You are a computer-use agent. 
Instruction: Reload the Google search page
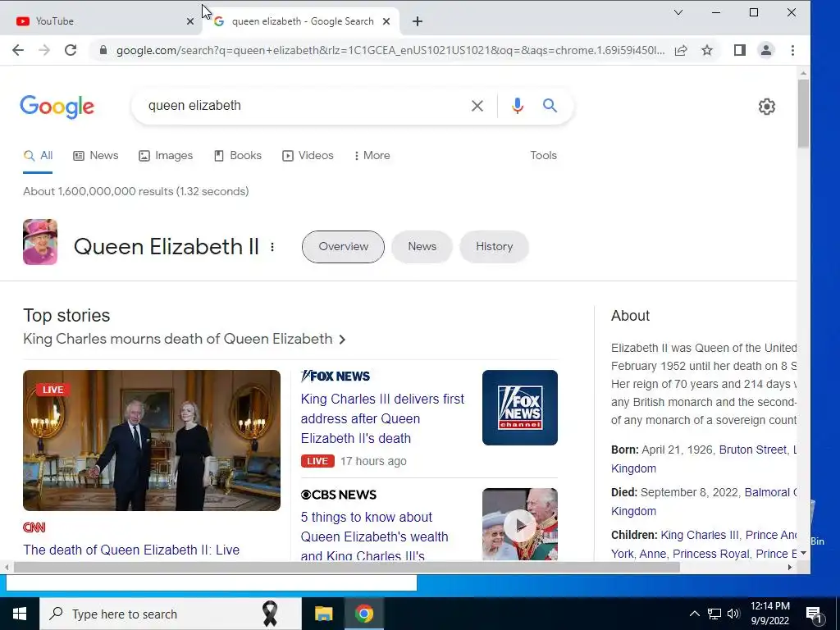(x=71, y=50)
